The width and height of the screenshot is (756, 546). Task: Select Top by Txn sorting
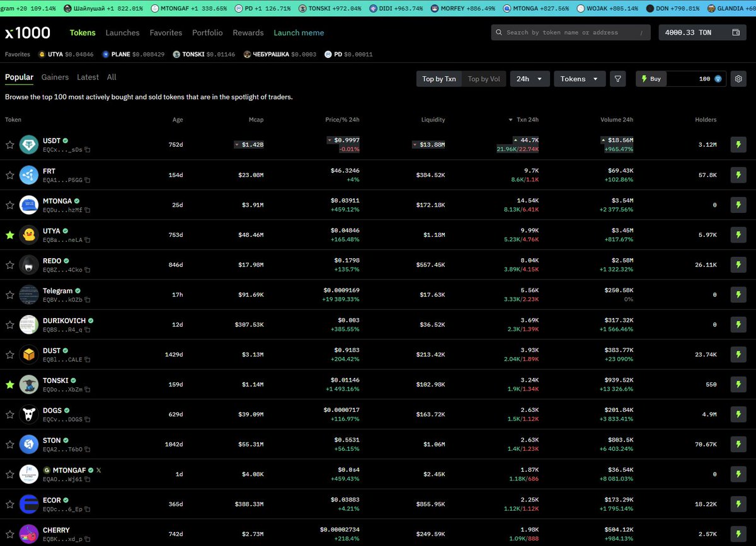(x=439, y=79)
